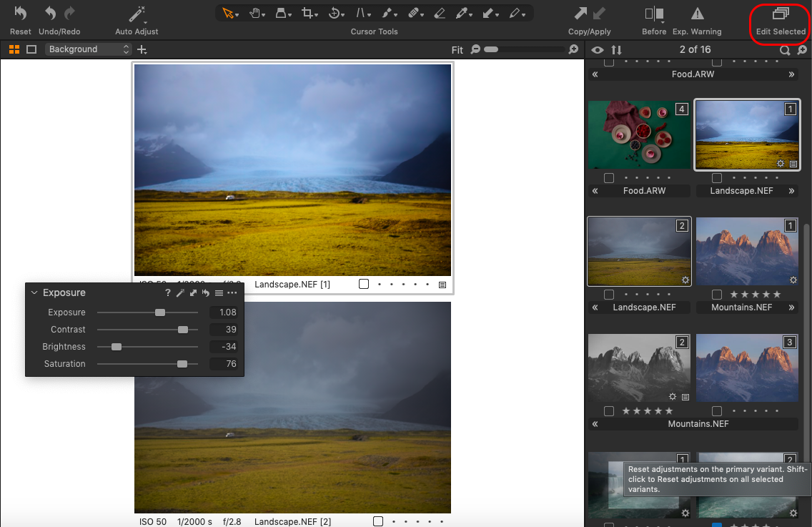
Task: Select the Pan hand cursor tool
Action: (x=254, y=13)
